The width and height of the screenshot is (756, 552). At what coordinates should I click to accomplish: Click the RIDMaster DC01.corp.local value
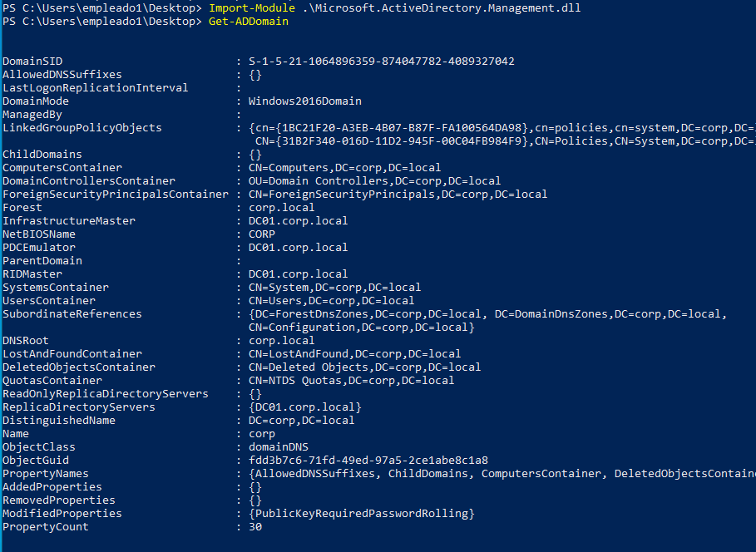pyautogui.click(x=298, y=274)
